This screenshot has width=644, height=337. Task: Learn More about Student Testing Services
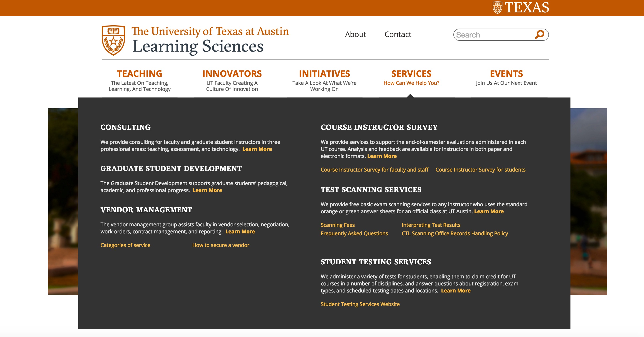(456, 291)
